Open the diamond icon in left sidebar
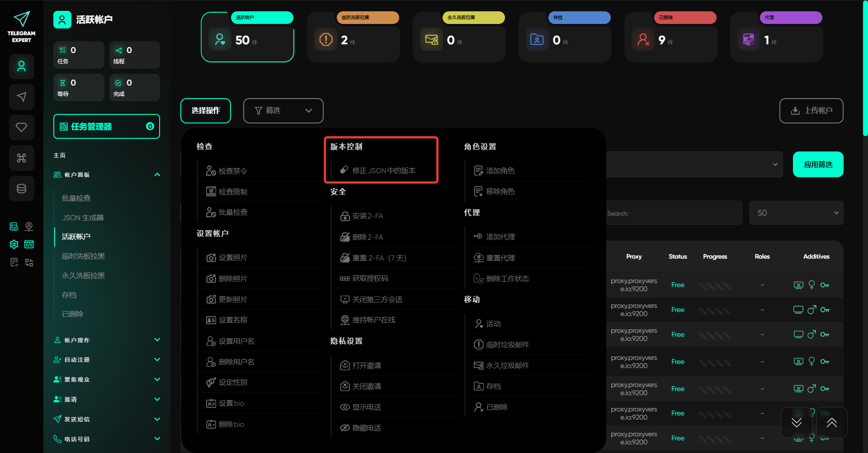Image resolution: width=868 pixels, height=453 pixels. [21, 127]
